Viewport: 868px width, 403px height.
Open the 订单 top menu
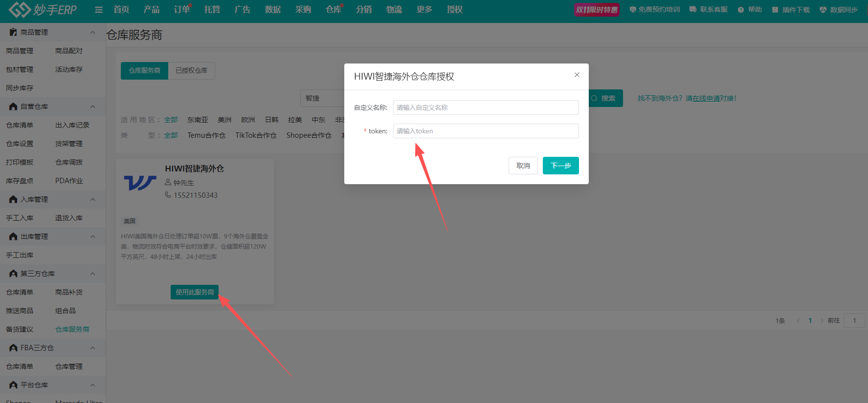pos(182,10)
